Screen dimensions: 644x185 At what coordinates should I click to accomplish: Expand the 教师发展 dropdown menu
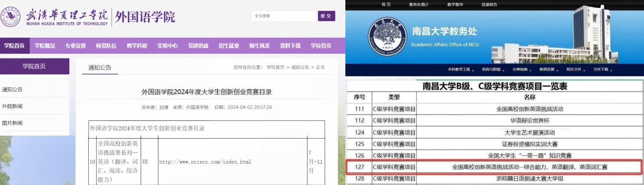point(548,69)
